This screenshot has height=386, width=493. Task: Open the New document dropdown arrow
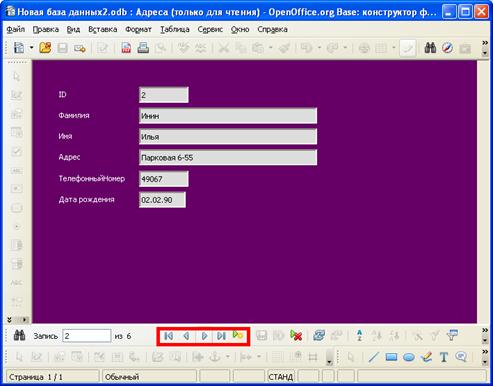31,48
